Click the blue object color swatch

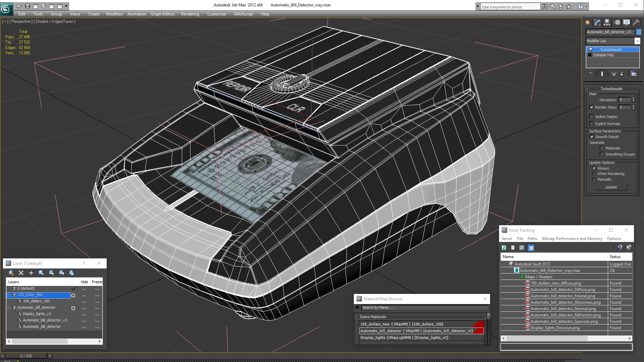639,32
